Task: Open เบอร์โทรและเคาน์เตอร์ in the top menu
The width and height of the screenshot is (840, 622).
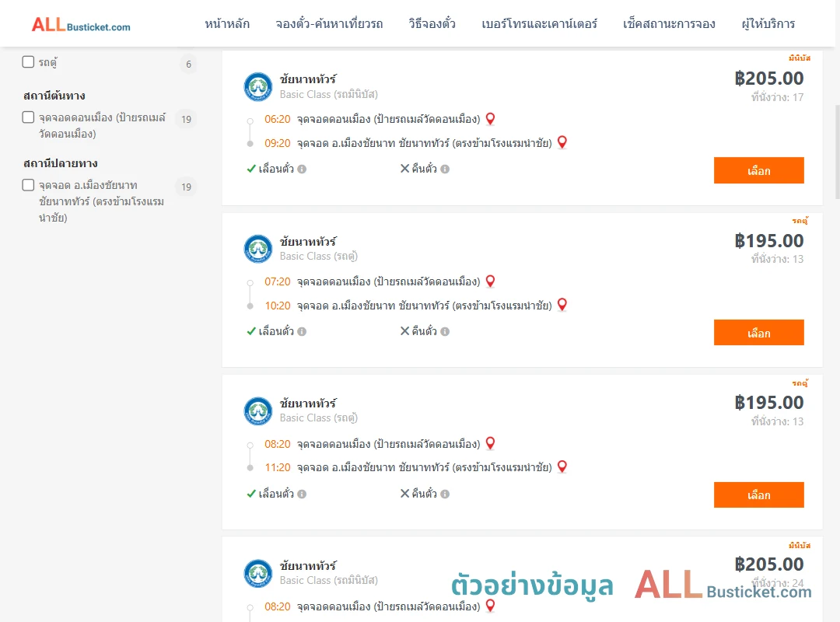Action: coord(539,23)
